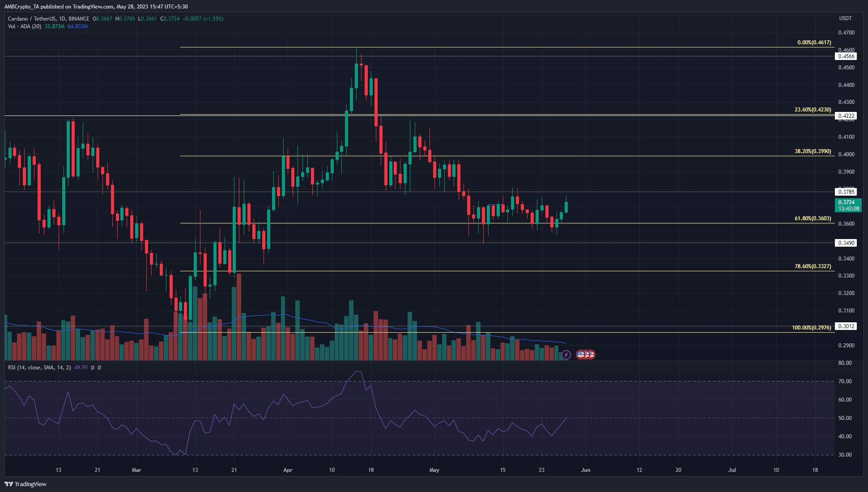Viewport: 868px width, 492px height.
Task: Select the 61.80%(0.3603) Fibonacci level label
Action: [813, 218]
